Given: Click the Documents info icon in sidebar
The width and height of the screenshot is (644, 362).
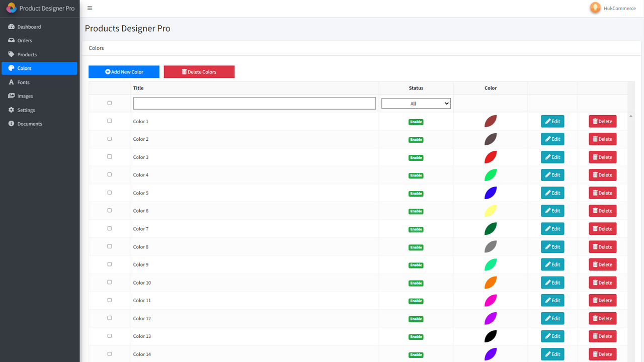Looking at the screenshot, I should tap(11, 123).
